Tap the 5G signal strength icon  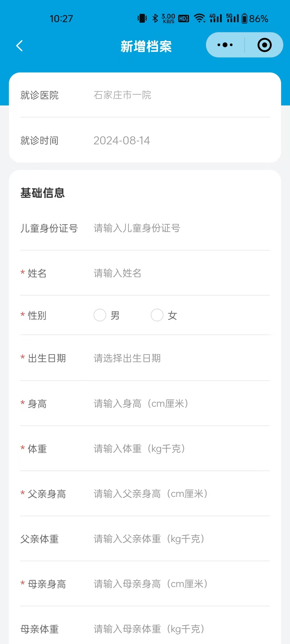[232, 18]
